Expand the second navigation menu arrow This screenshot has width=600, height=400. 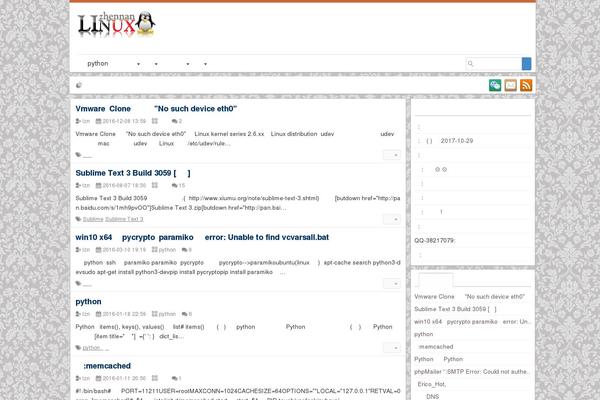pos(156,64)
